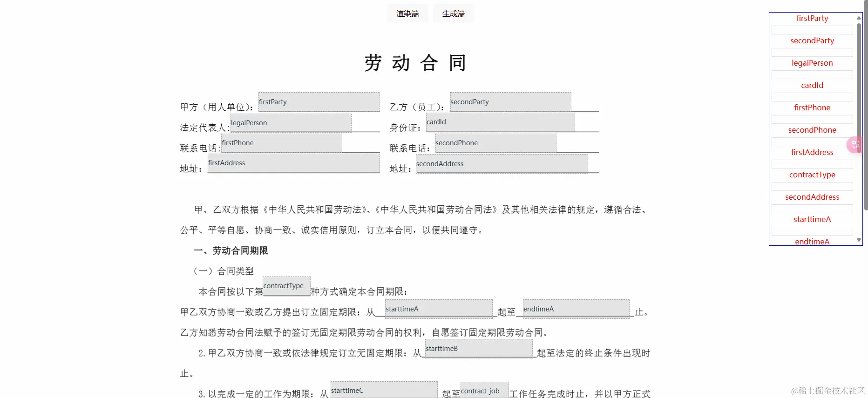Click the red cardId label in the side panel
The height and width of the screenshot is (398, 868).
point(812,85)
